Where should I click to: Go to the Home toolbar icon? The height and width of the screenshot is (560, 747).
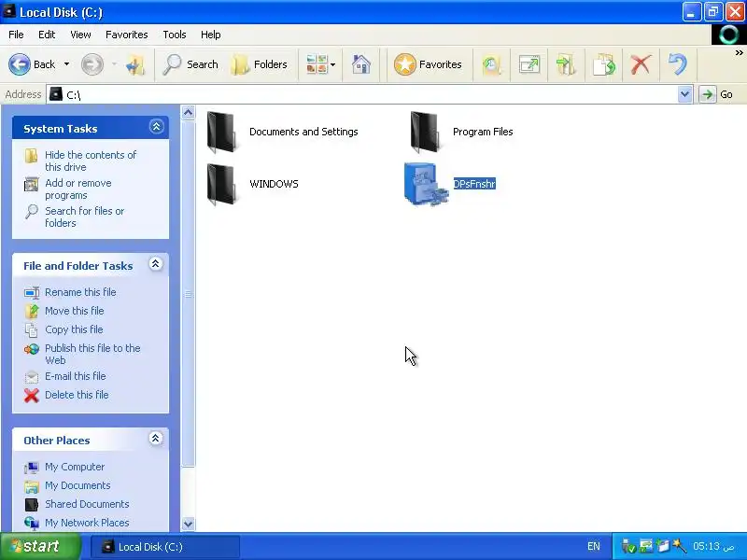point(361,64)
